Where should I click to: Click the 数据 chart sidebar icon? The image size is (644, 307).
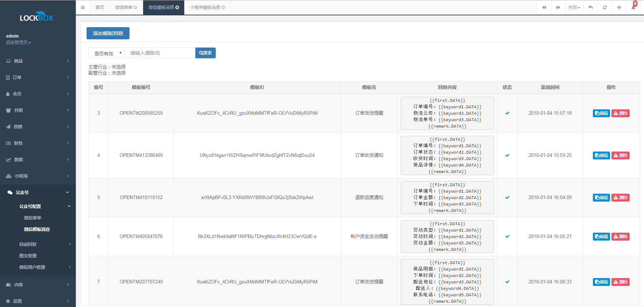[8, 160]
